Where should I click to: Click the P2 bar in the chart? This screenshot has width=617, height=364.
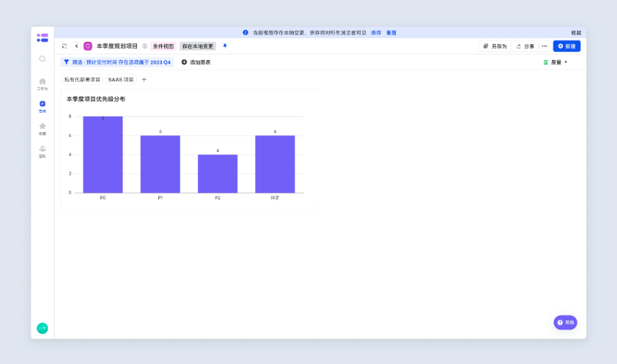(218, 174)
